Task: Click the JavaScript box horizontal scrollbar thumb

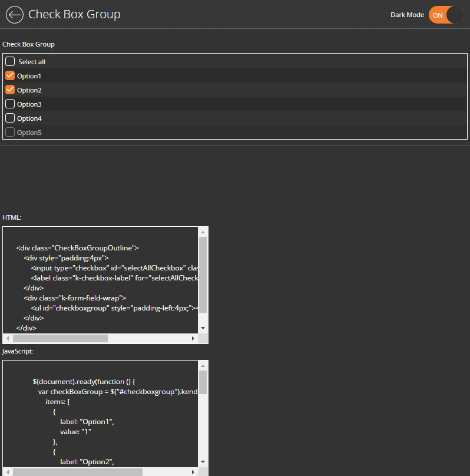Action: click(x=77, y=472)
